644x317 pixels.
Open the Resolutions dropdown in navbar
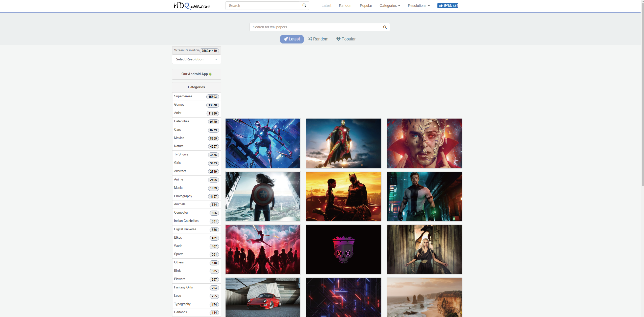coord(418,6)
